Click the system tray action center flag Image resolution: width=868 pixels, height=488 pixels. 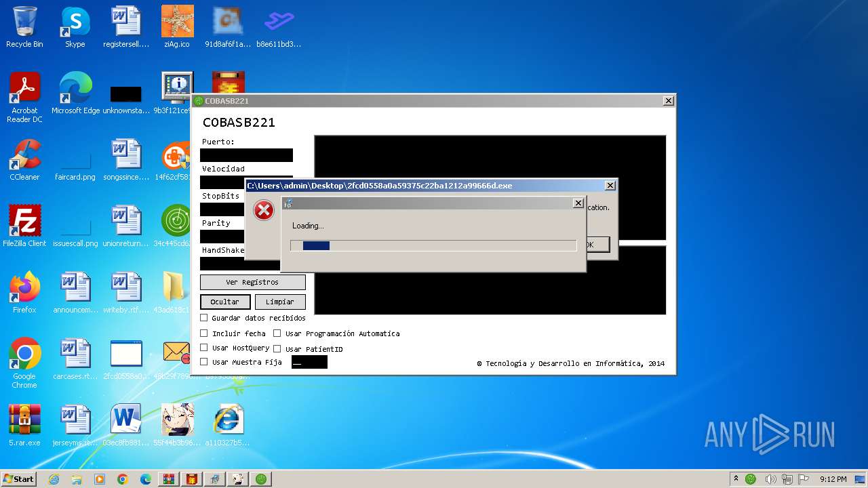[x=804, y=479]
